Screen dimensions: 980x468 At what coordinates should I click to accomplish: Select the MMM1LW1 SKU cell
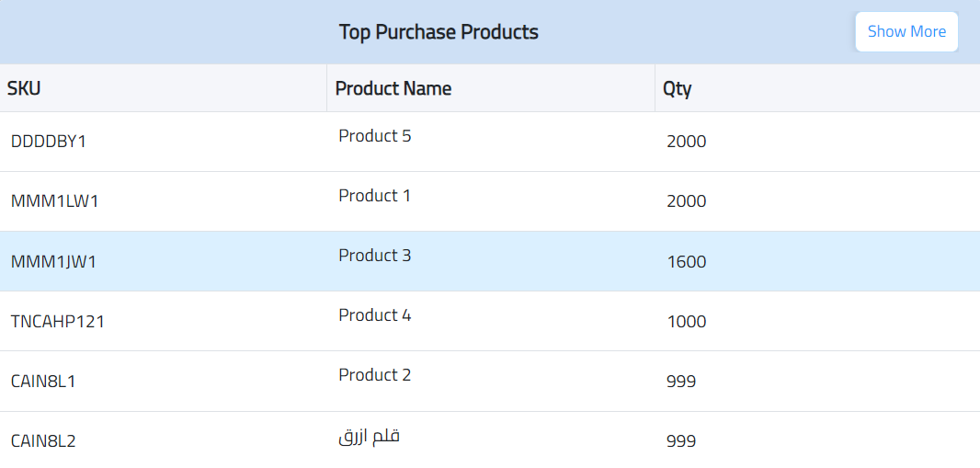(54, 201)
